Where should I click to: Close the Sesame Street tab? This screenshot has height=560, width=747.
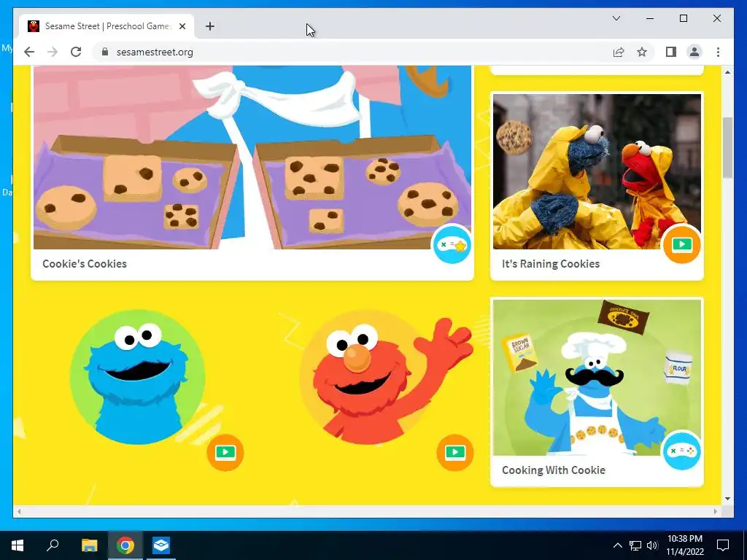pyautogui.click(x=182, y=27)
